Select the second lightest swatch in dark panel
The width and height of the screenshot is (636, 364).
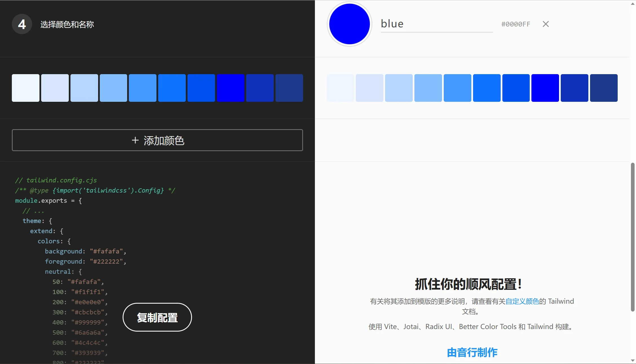[55, 88]
